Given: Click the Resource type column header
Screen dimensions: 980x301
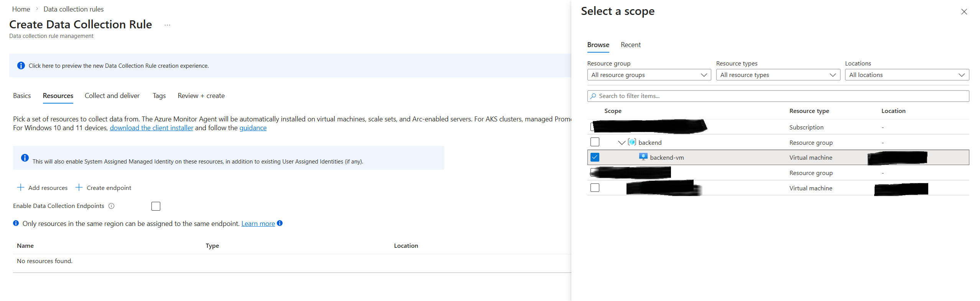Looking at the screenshot, I should coord(809,111).
